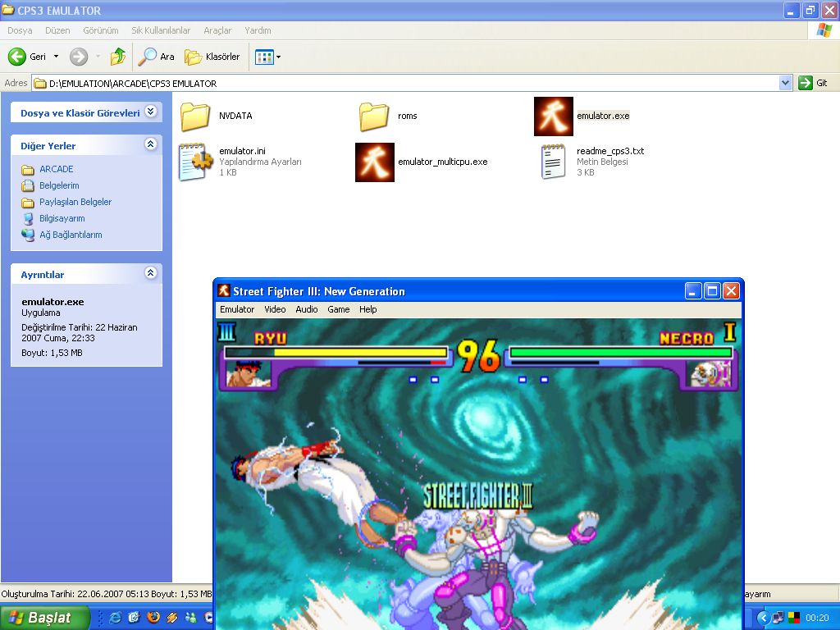Open the Geri back history dropdown arrow
The width and height of the screenshot is (840, 630).
click(x=56, y=57)
